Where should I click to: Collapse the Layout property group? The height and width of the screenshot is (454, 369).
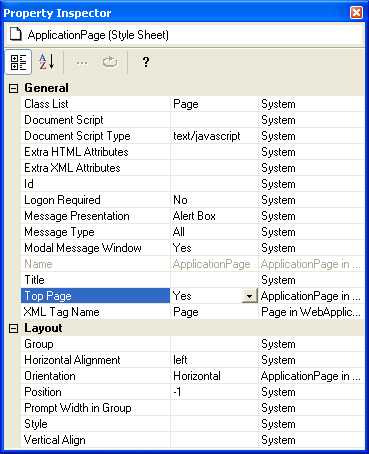coord(13,329)
